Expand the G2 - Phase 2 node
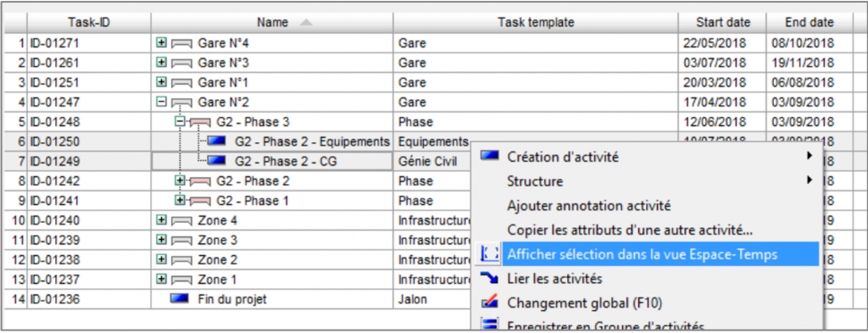868x333 pixels. tap(180, 180)
